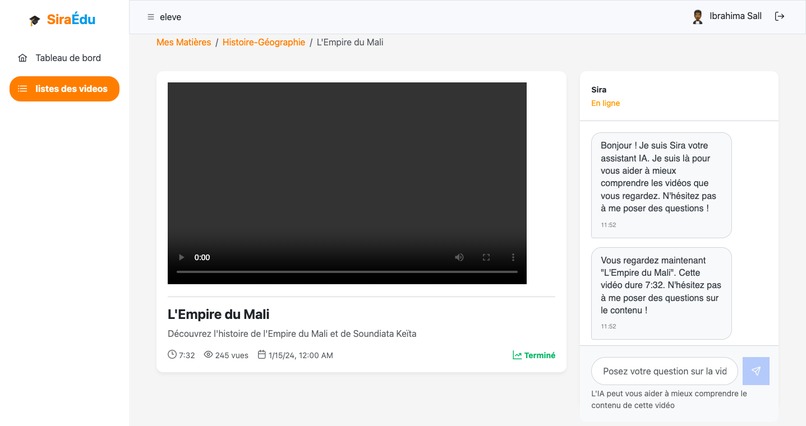This screenshot has width=806, height=426.
Task: Send the chat message with paper plane button
Action: 756,371
